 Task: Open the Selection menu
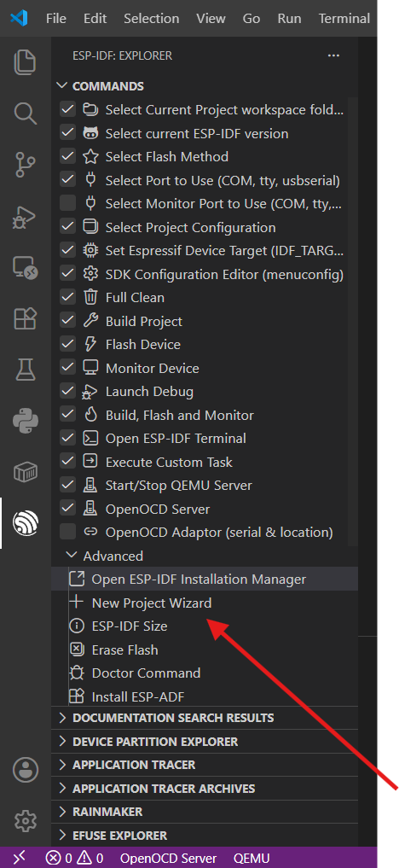pos(152,18)
